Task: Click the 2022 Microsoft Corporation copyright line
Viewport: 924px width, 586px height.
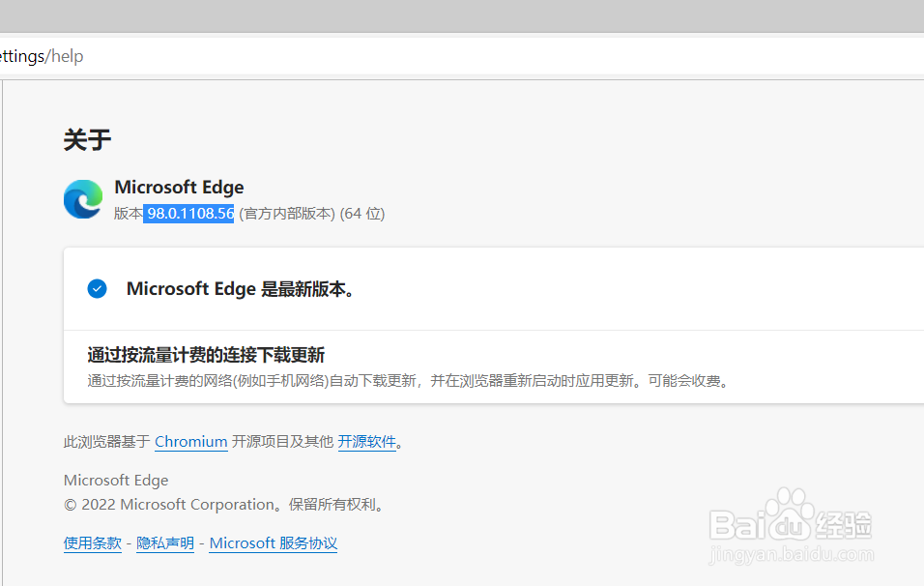Action: [x=225, y=505]
